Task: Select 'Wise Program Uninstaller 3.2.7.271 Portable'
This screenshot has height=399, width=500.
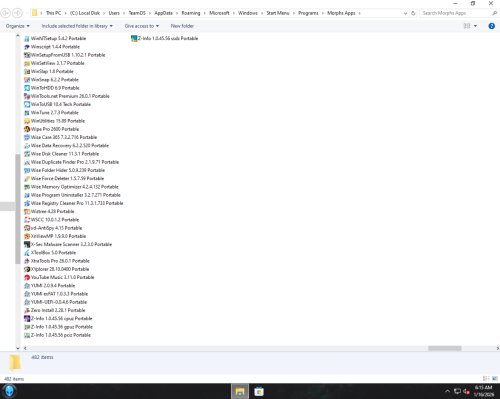Action: tap(72, 195)
